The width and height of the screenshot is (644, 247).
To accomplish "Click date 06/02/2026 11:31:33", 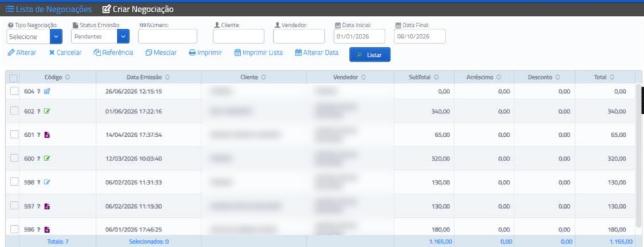I will pos(134,183).
